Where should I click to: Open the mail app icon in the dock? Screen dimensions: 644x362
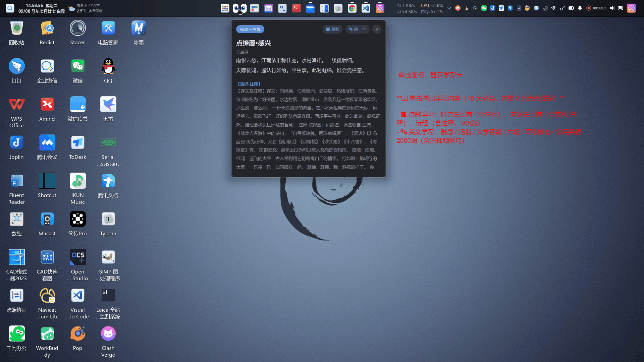(x=269, y=8)
